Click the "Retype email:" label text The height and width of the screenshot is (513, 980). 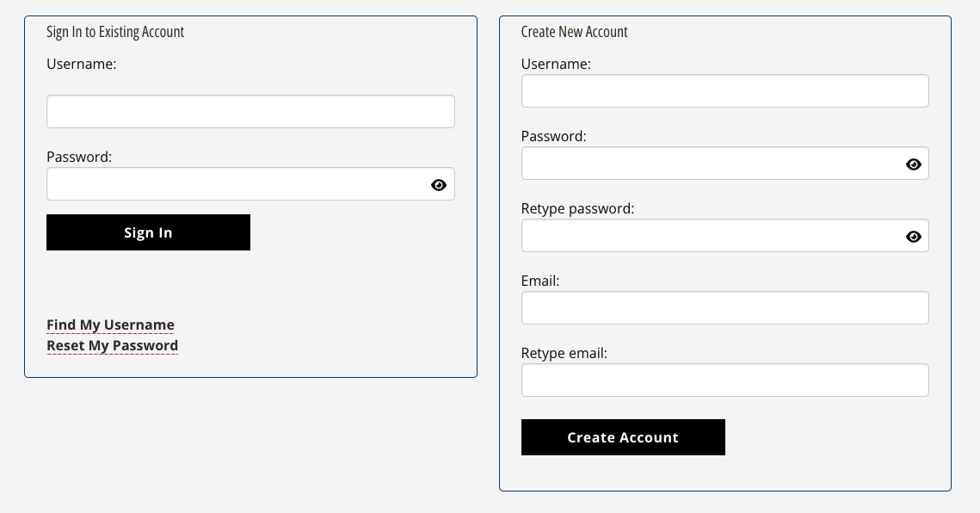click(x=564, y=353)
